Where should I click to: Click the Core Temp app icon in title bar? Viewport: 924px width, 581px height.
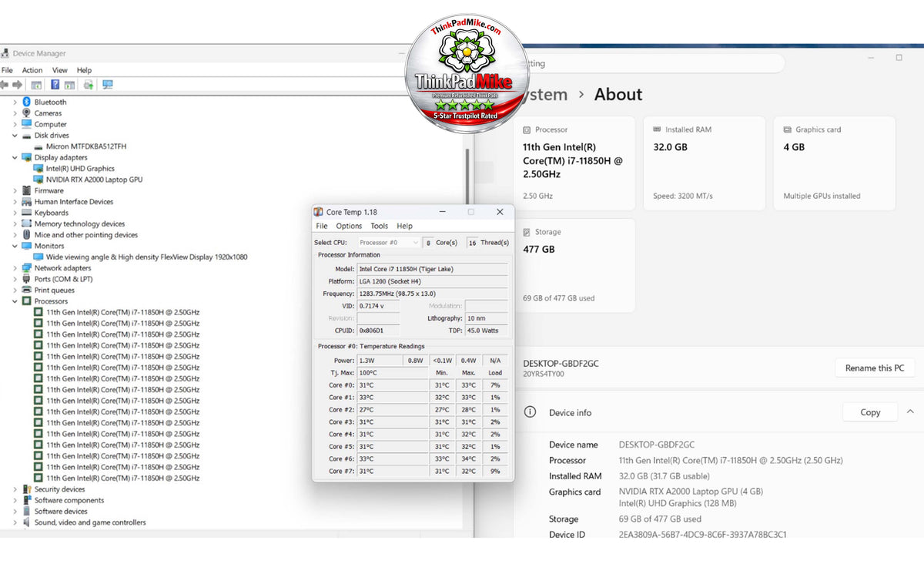(x=319, y=212)
